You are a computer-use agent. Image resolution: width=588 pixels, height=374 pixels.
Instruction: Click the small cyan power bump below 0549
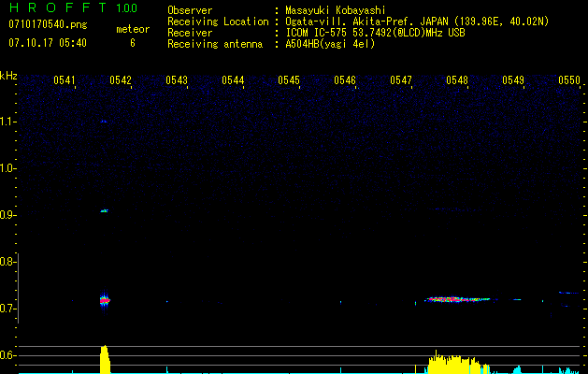[518, 369]
